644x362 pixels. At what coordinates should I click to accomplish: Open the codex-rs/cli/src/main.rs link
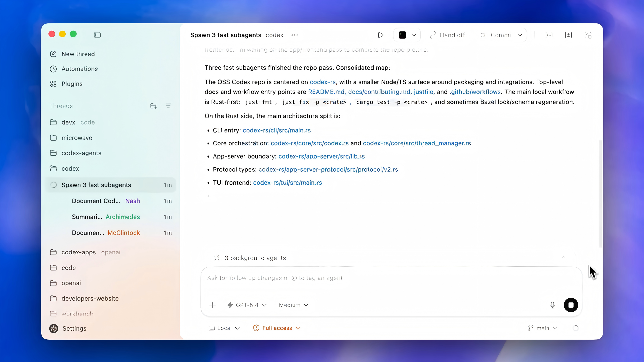point(276,130)
